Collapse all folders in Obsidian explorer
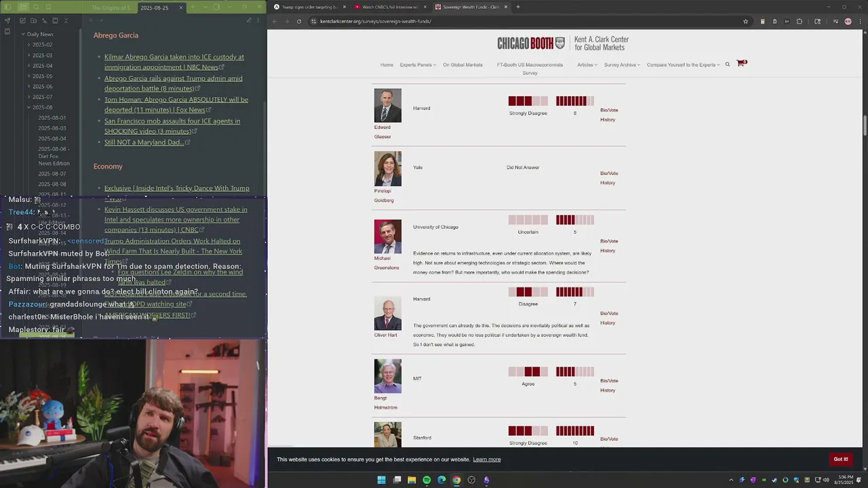Screen dimensions: 868x488 click(66, 20)
